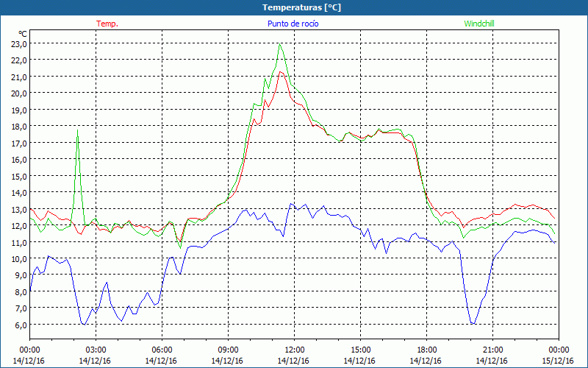Click the 15/12/16 date label

pyautogui.click(x=559, y=361)
